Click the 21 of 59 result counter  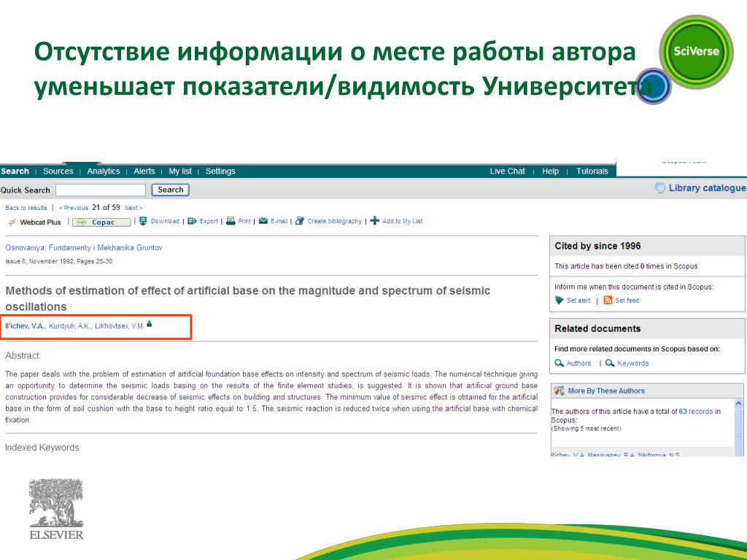pos(106,207)
